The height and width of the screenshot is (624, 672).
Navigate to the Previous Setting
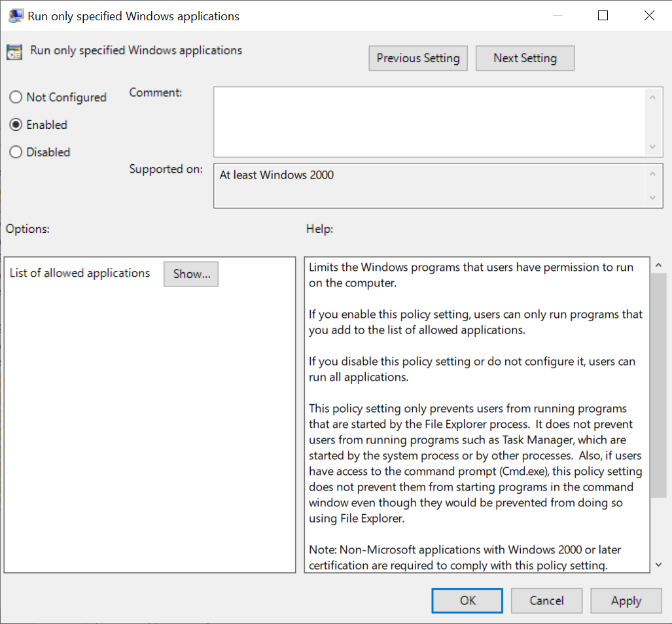click(x=417, y=58)
